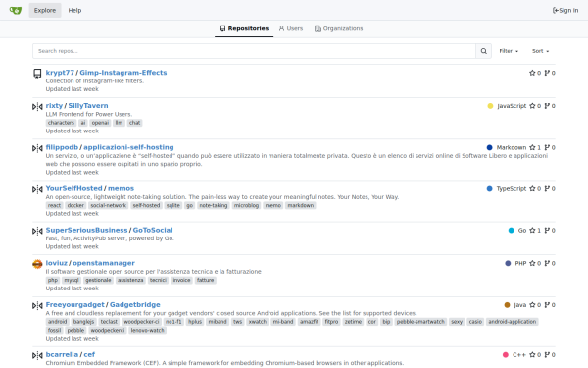Click the 'Collection of Instagram-like filters.' description
The width and height of the screenshot is (588, 368).
(94, 80)
